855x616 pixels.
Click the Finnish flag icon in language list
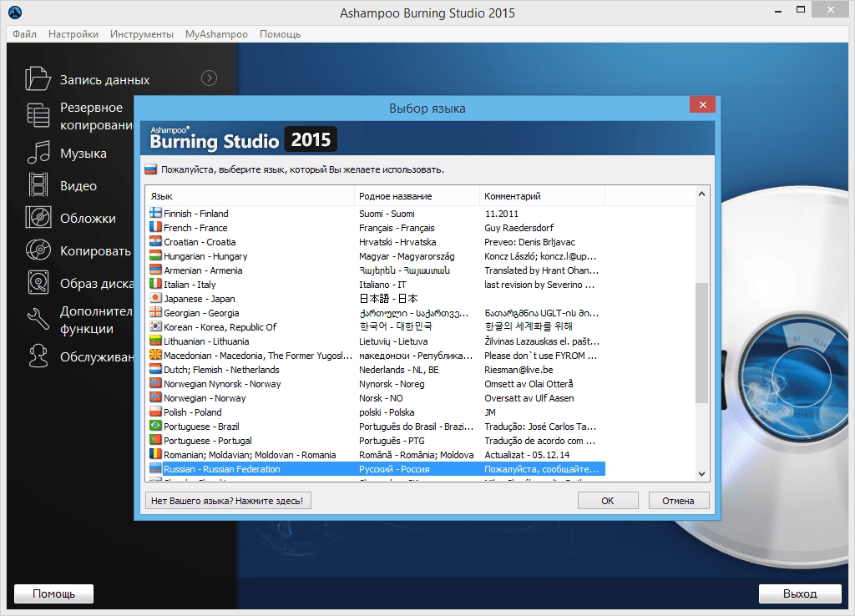pyautogui.click(x=156, y=213)
